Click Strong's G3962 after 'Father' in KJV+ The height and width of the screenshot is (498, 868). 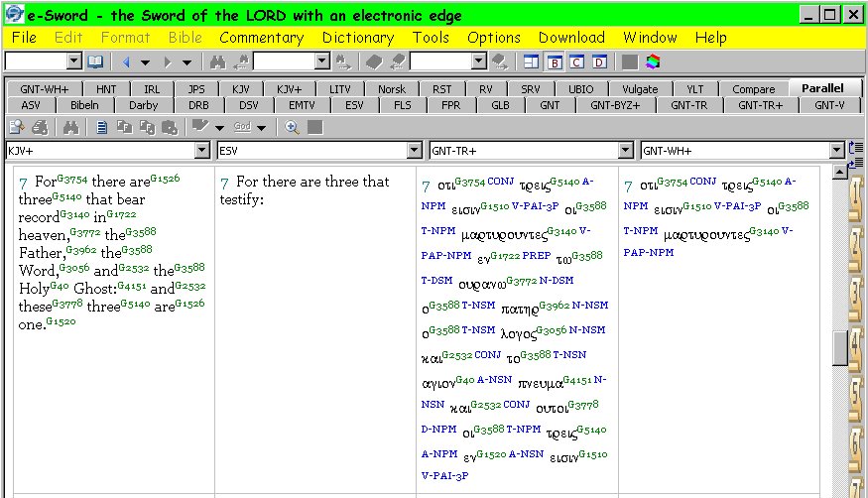80,250
